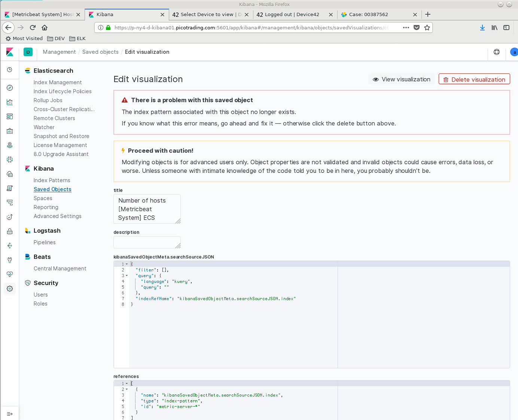518x420 pixels.
Task: Open the green D space selector
Action: tap(28, 52)
